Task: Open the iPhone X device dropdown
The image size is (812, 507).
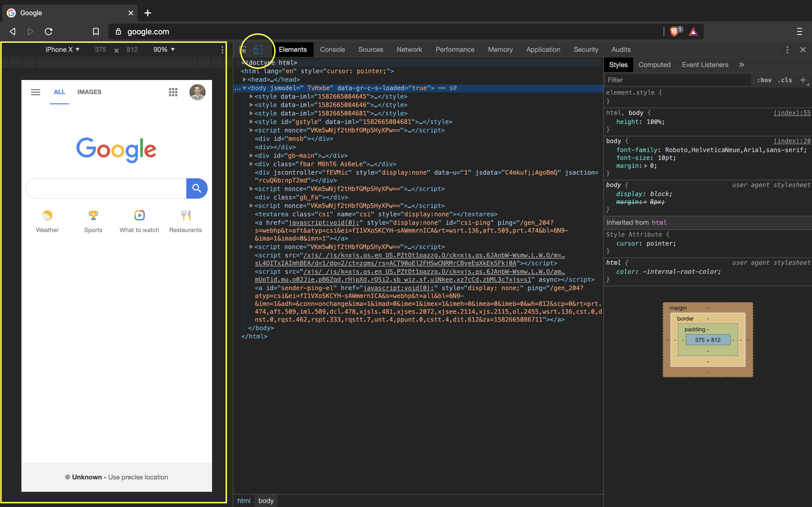Action: (x=62, y=49)
